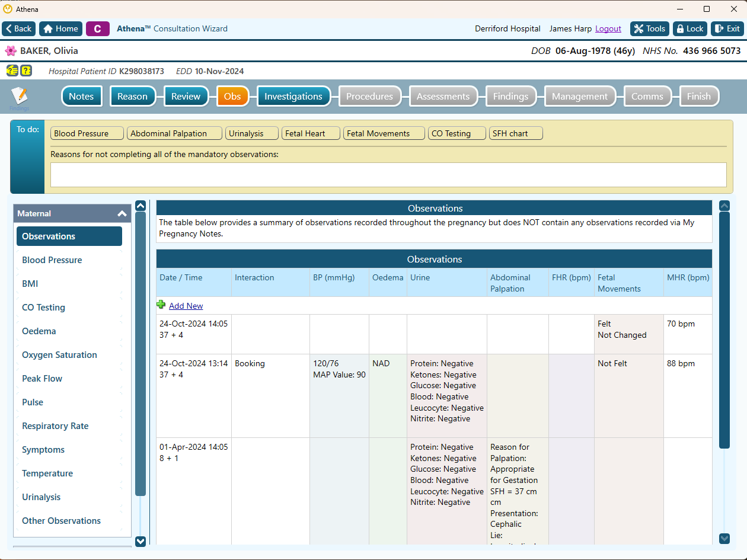Select BMI in the sidebar
This screenshot has height=560, width=747.
tap(69, 284)
